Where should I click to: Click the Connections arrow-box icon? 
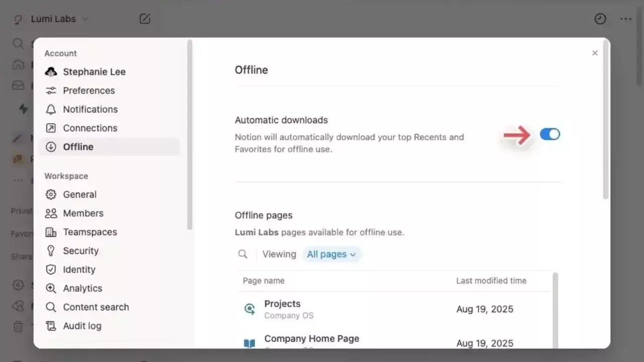[51, 128]
